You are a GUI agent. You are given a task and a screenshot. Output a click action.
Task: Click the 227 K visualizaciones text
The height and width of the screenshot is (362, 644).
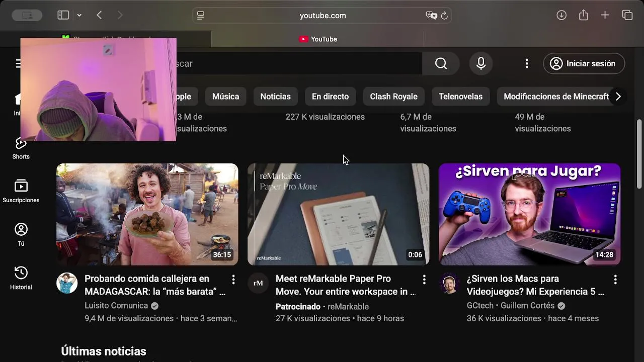325,117
